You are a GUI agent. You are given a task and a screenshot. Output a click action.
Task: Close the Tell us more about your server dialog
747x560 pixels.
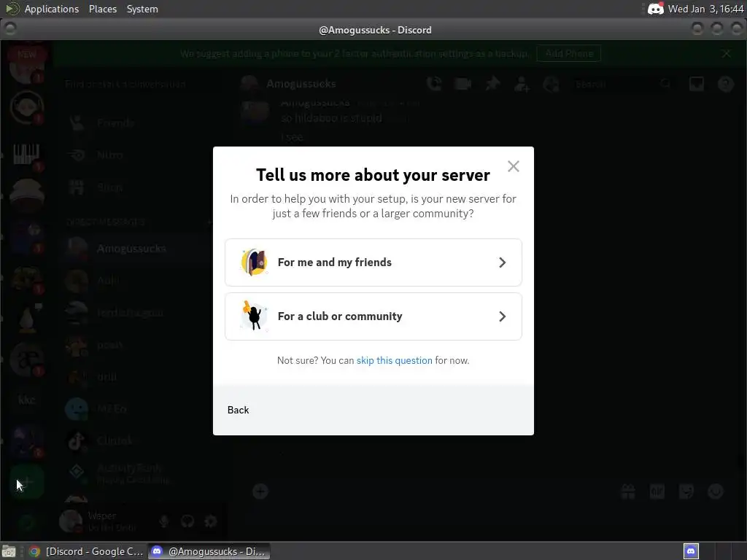click(513, 166)
